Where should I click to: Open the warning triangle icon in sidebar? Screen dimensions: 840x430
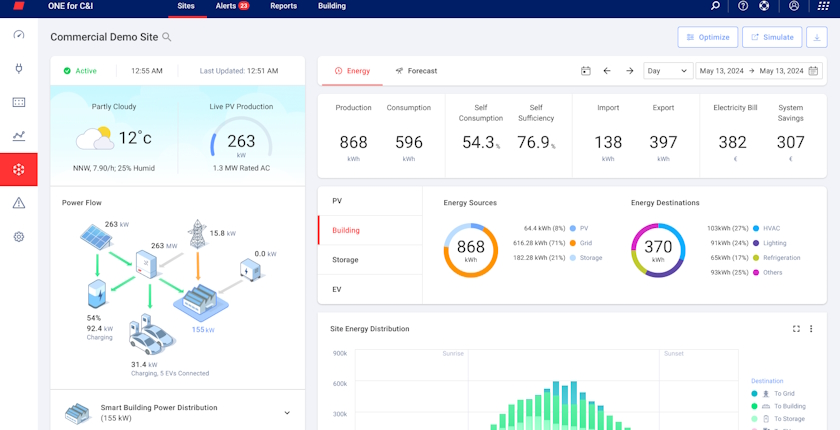18,203
